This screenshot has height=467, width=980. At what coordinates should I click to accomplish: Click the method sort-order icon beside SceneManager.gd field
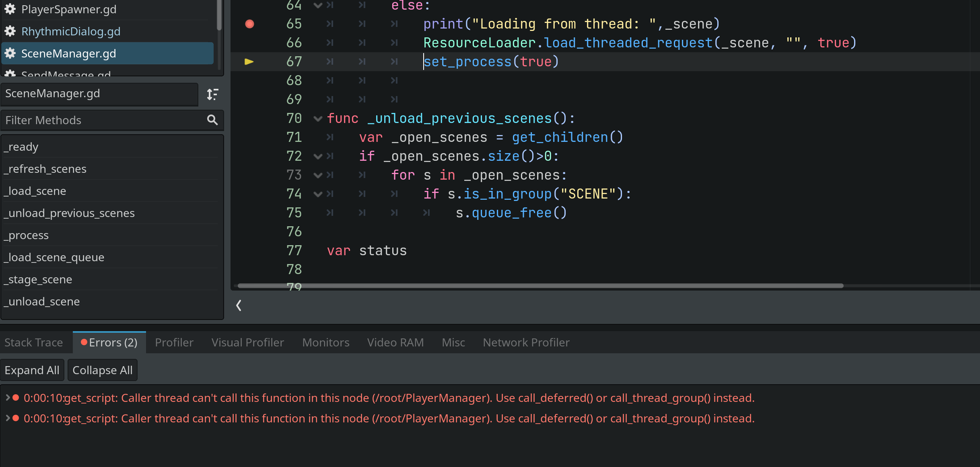(212, 94)
